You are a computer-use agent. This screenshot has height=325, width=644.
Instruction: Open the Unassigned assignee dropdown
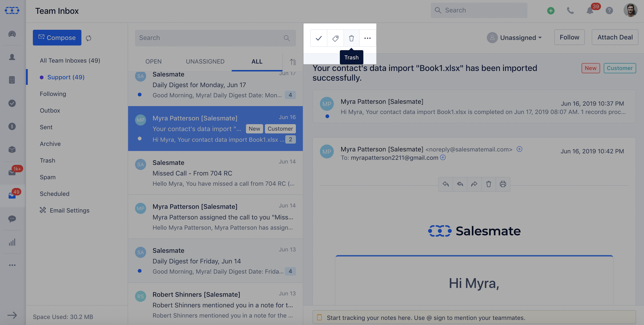pyautogui.click(x=514, y=37)
